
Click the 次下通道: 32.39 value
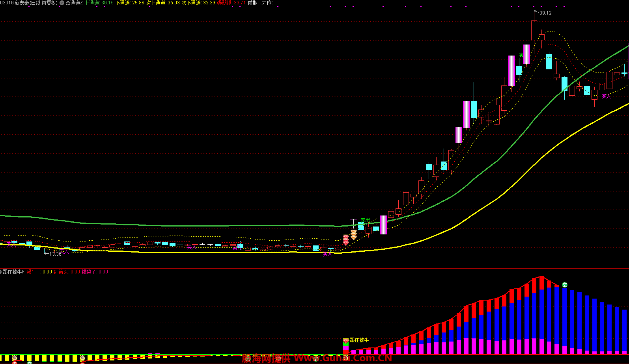[x=198, y=3]
